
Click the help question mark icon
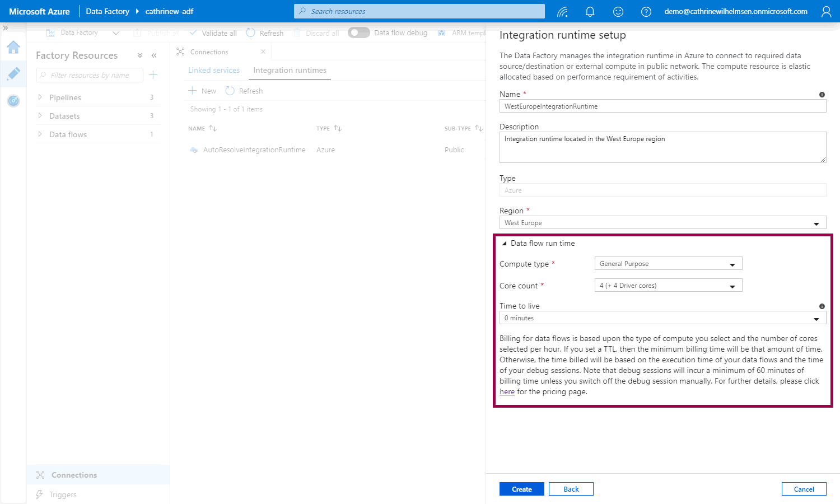click(x=646, y=12)
